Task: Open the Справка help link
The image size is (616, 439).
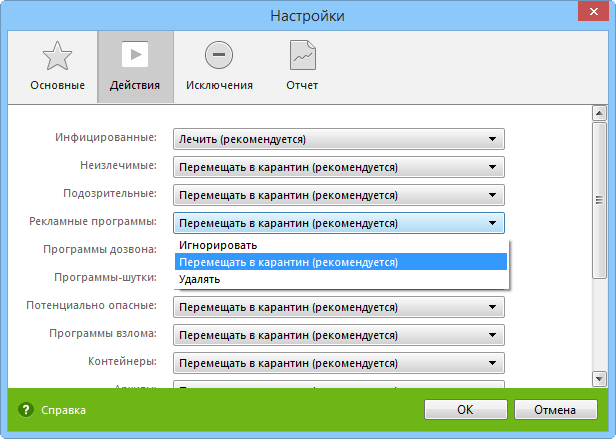Action: pos(63,410)
